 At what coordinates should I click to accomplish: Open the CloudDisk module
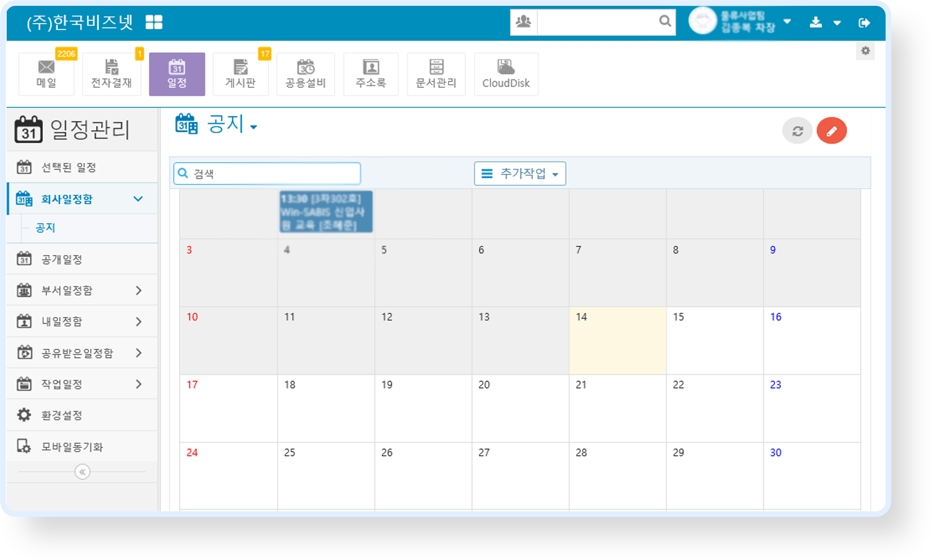[x=506, y=74]
